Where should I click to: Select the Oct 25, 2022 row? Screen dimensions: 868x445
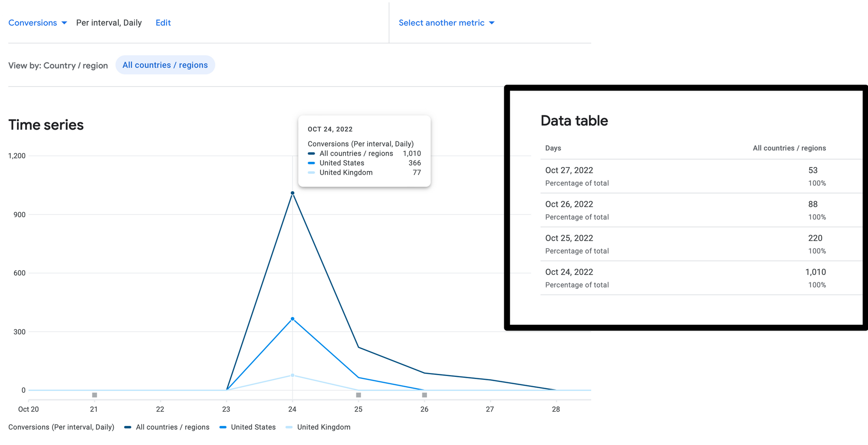701,244
